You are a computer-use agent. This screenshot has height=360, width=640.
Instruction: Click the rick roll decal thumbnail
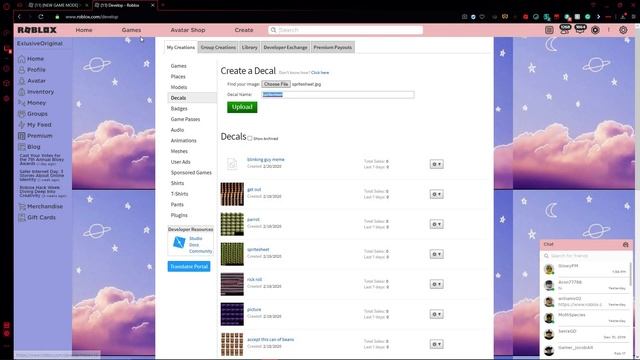tap(232, 284)
